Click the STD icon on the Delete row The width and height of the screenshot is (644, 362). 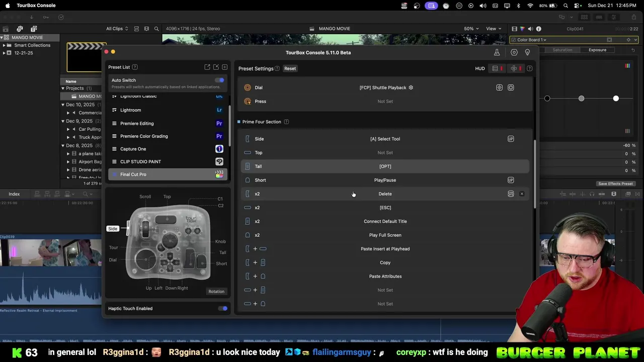click(x=511, y=194)
